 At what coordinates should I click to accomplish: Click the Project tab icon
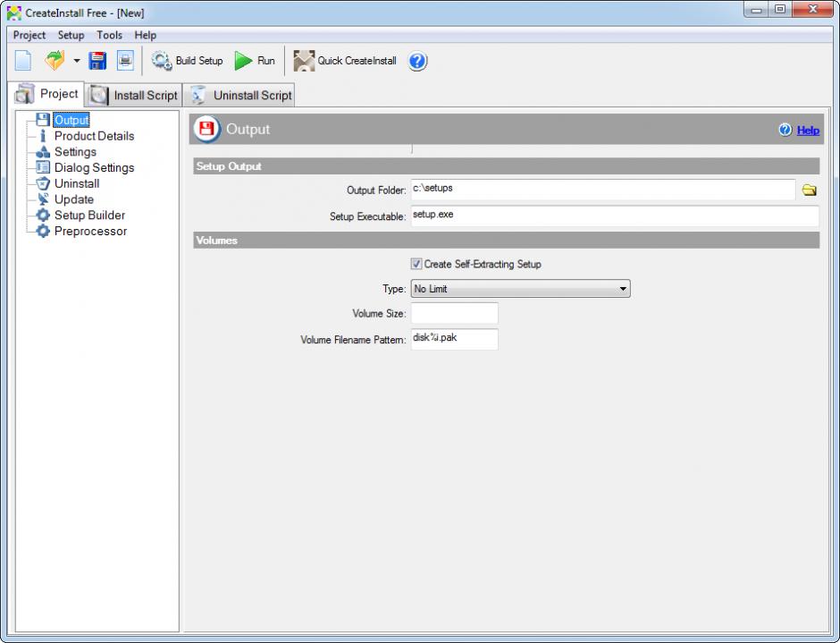coord(25,94)
